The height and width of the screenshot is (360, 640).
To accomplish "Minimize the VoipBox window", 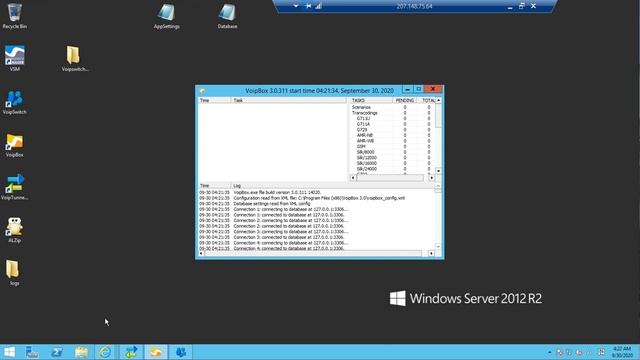I will [407, 89].
